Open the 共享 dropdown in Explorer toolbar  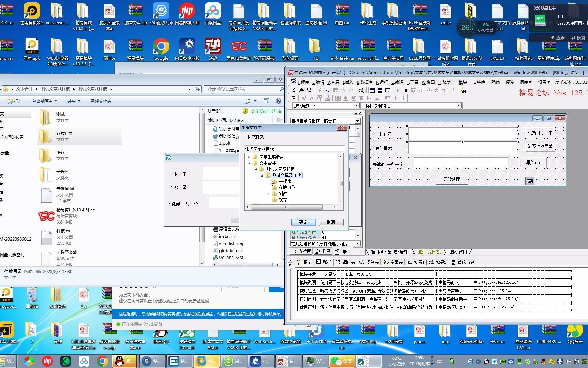click(x=74, y=101)
